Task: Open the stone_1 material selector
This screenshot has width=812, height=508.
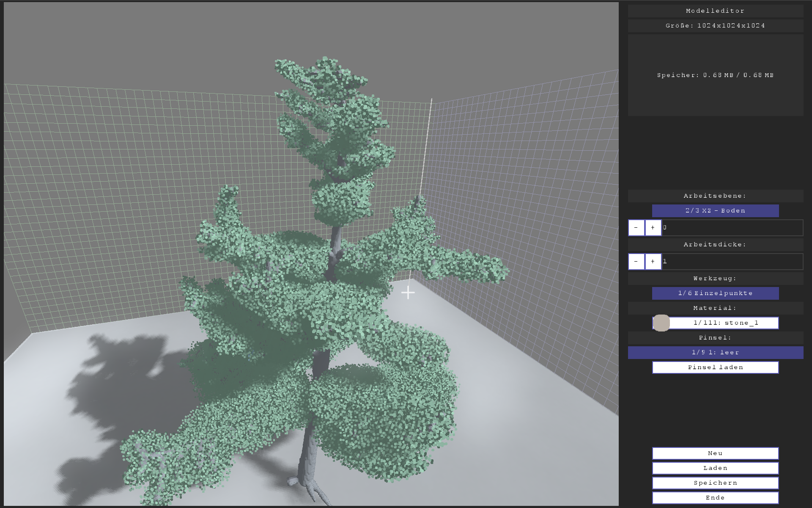Action: [x=725, y=323]
